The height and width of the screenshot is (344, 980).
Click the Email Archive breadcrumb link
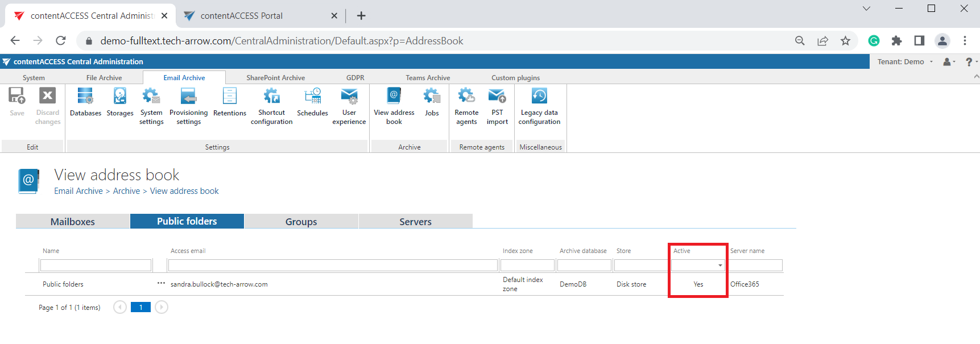coord(78,191)
